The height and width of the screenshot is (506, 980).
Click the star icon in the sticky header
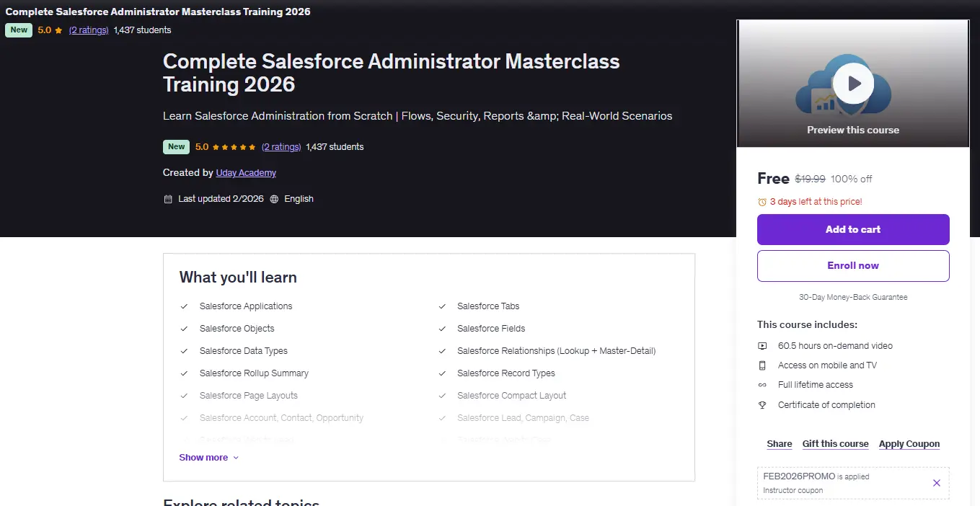59,30
